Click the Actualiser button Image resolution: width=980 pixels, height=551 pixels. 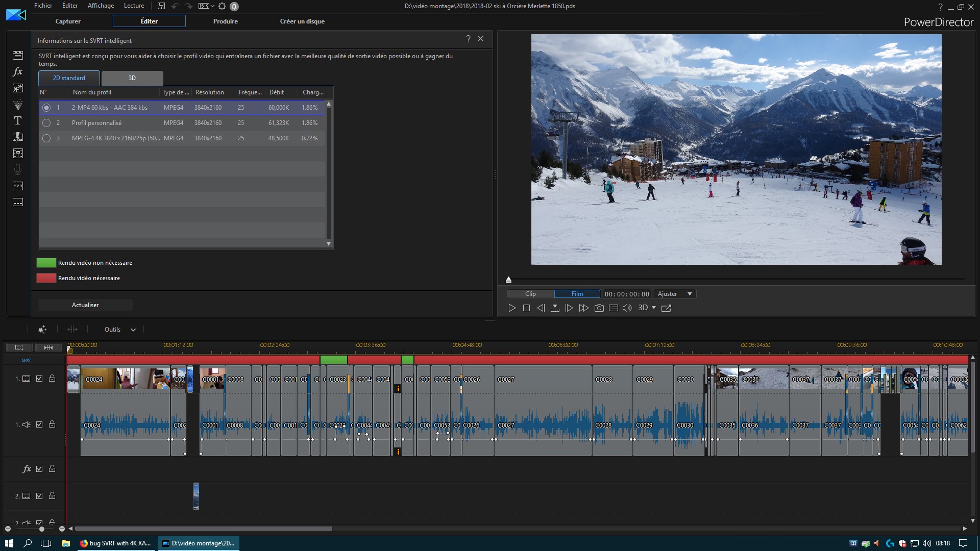pyautogui.click(x=85, y=305)
